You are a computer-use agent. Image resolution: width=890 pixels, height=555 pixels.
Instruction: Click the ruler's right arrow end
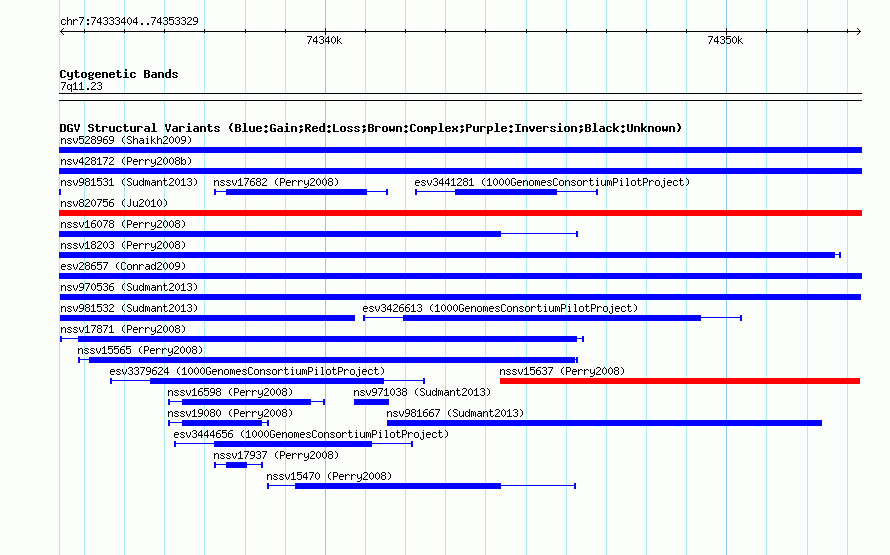(x=859, y=32)
